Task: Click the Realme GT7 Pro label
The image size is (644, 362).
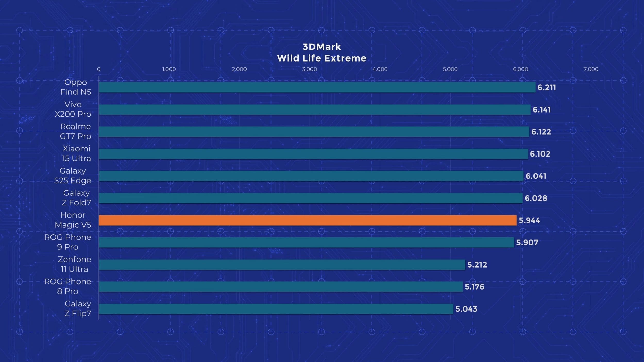Action: click(x=75, y=131)
